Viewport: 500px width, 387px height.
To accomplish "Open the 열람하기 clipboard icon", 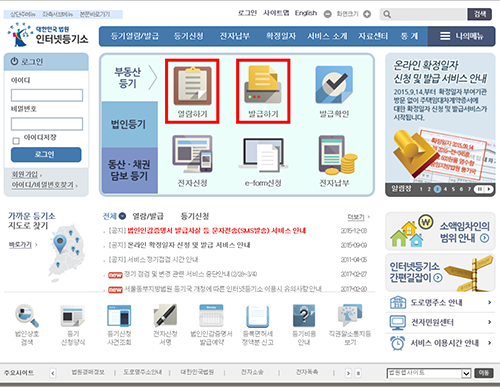I will click(192, 85).
